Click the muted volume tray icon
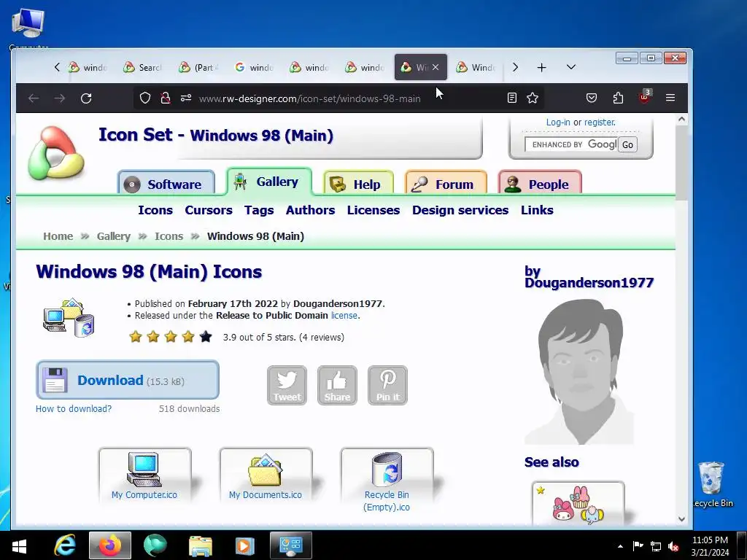Screen dimensions: 747x560 (673, 546)
